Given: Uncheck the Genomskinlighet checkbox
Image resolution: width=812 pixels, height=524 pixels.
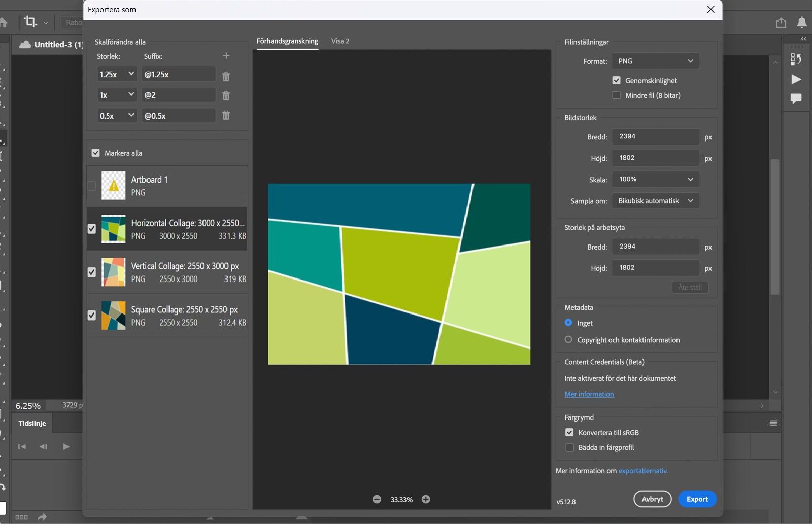Looking at the screenshot, I should (x=616, y=80).
